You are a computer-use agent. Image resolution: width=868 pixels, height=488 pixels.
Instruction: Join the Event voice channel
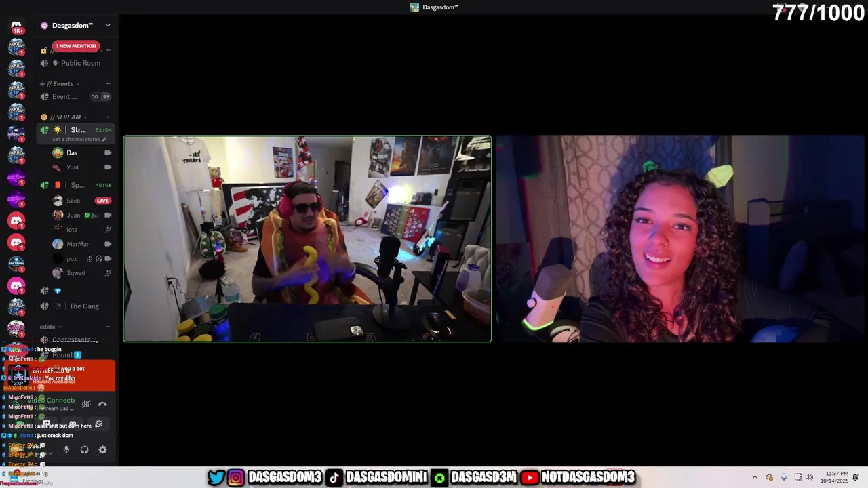(x=64, y=97)
